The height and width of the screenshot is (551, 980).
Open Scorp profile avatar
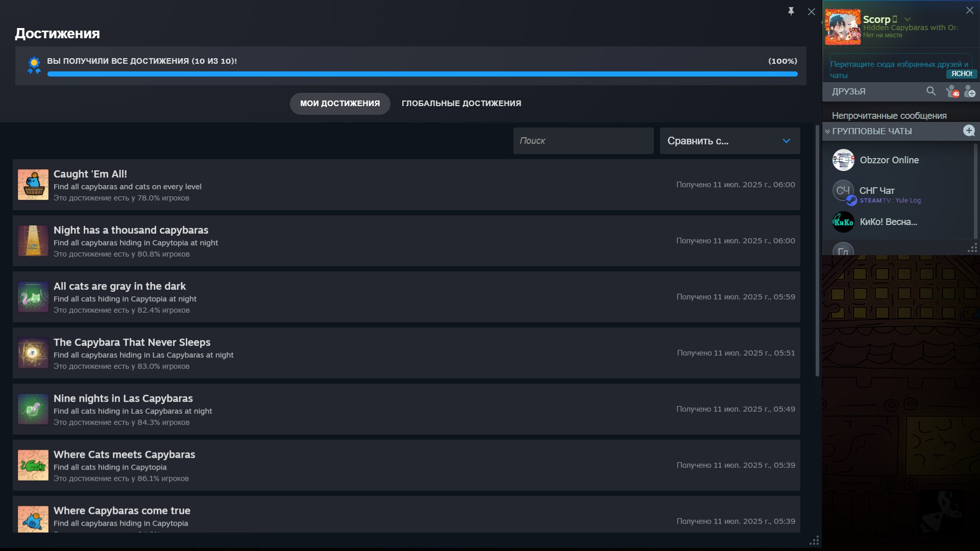(843, 27)
